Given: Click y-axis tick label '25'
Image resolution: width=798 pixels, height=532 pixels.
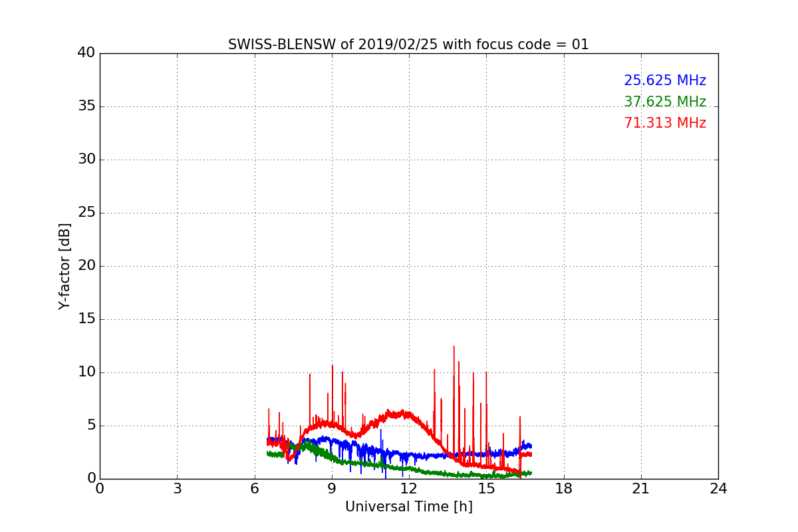Looking at the screenshot, I should tap(86, 213).
